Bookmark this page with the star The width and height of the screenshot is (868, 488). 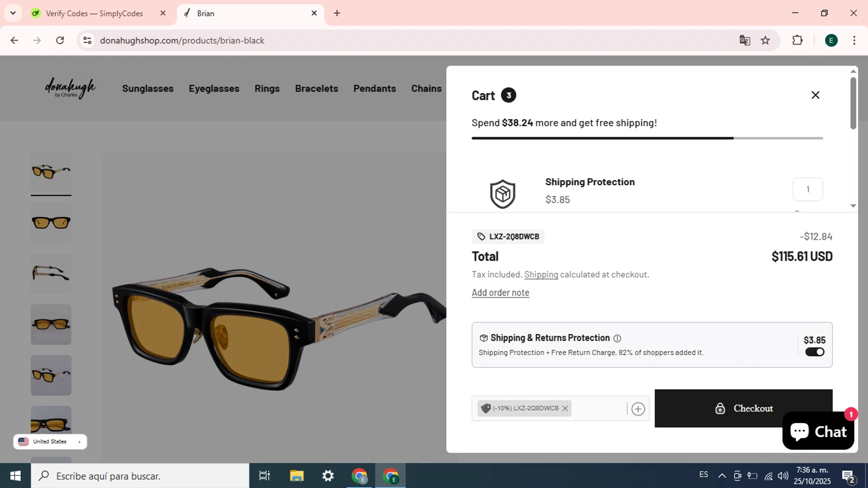[766, 41]
